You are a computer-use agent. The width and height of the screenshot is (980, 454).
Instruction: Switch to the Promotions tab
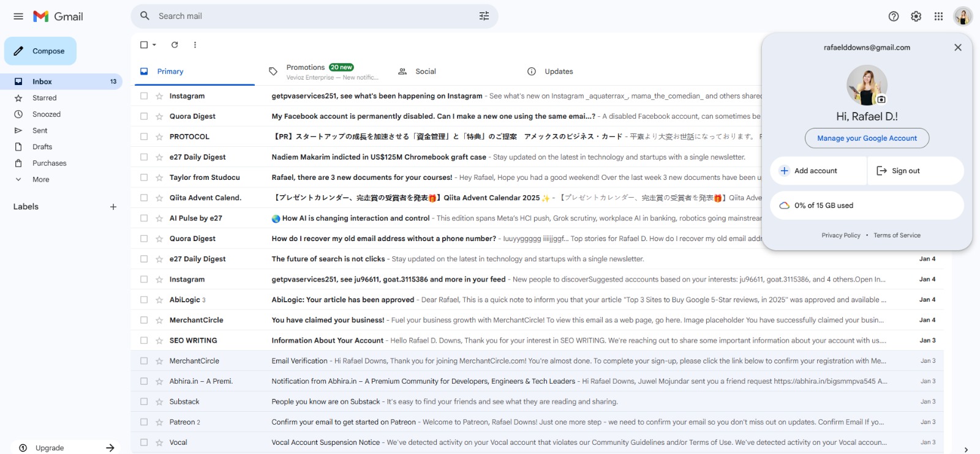[323, 72]
